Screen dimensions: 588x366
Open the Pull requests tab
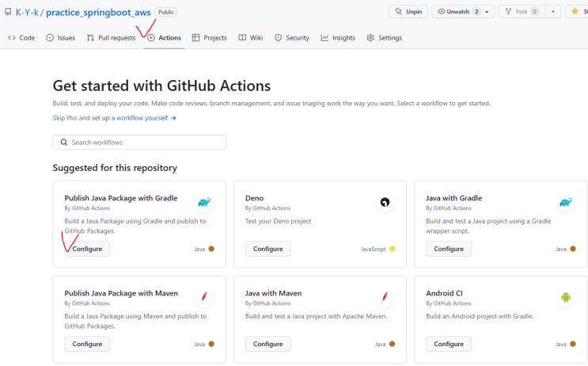pos(111,38)
